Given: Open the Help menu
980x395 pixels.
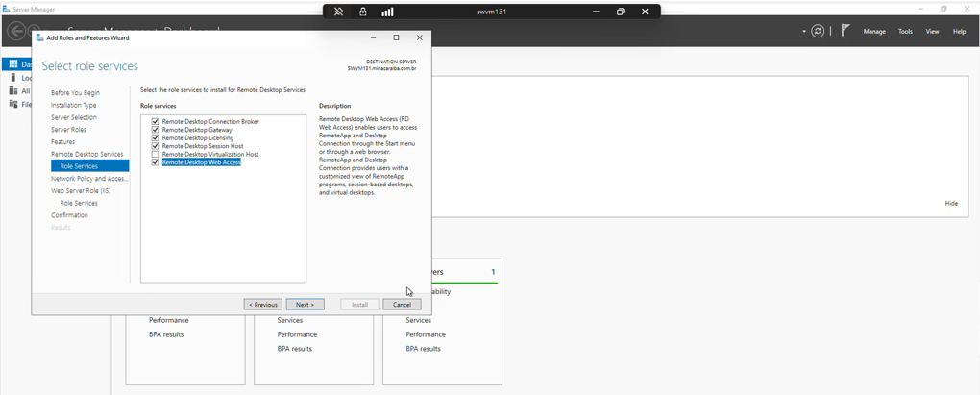Looking at the screenshot, I should pyautogui.click(x=960, y=32).
